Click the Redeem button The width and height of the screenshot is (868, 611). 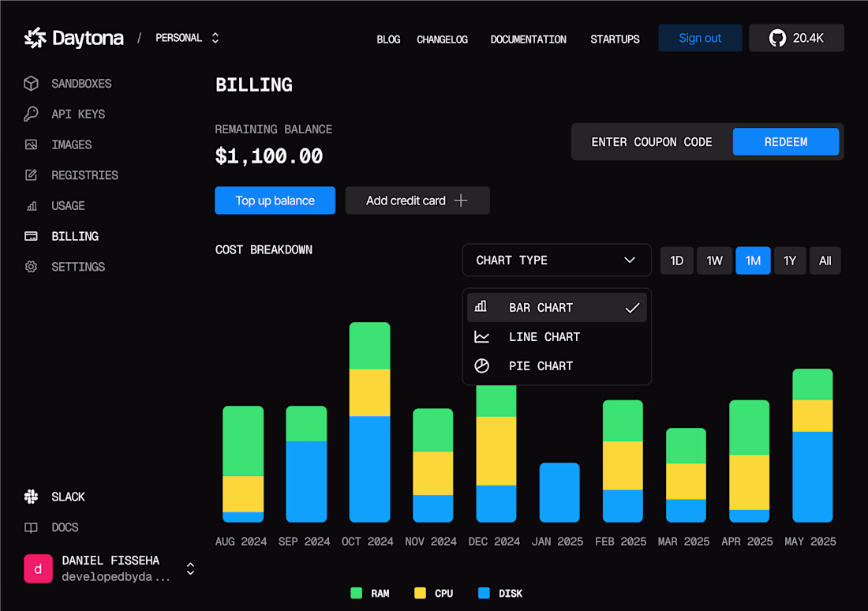pos(785,142)
